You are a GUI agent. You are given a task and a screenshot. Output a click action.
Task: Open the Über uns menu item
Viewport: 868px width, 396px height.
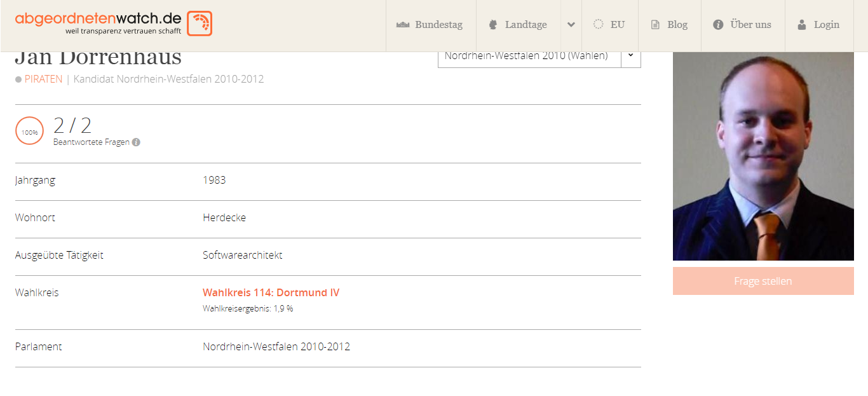(x=743, y=25)
